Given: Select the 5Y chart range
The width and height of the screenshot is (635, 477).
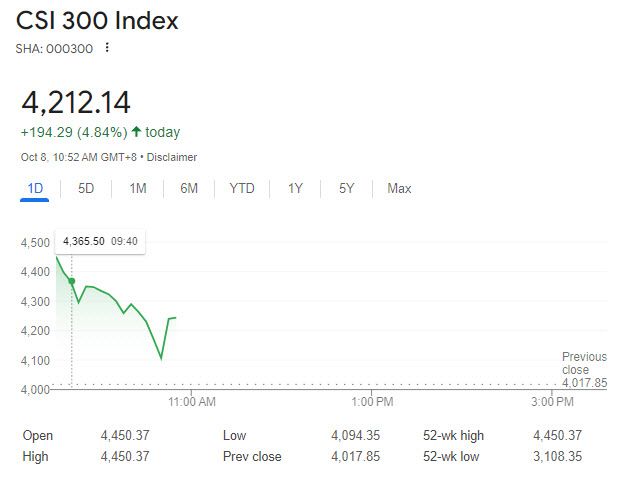Looking at the screenshot, I should point(346,189).
